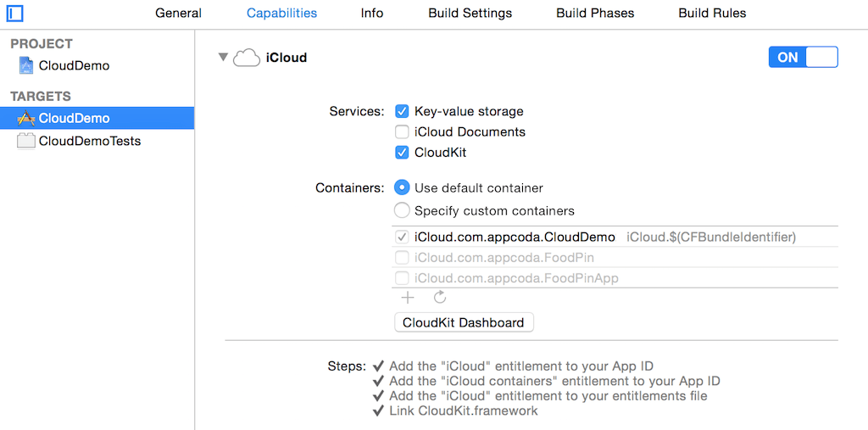This screenshot has width=868, height=430.
Task: Choose Use default container option
Action: pos(403,188)
